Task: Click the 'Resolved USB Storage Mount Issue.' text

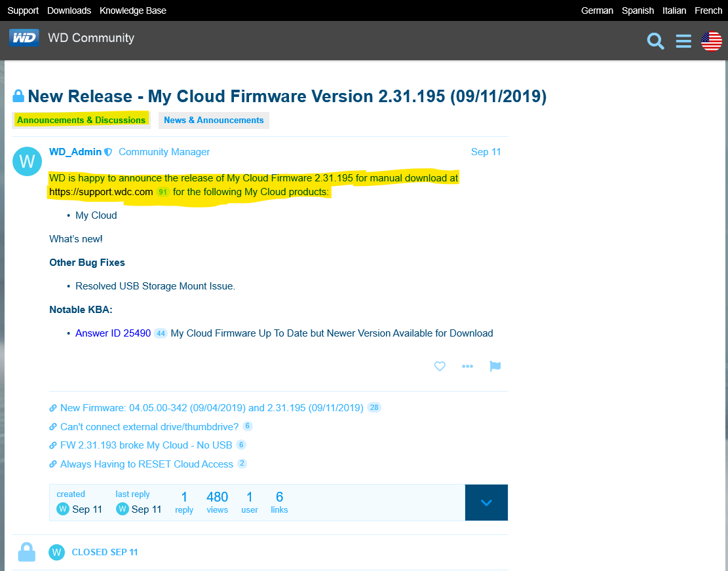Action: (x=155, y=286)
